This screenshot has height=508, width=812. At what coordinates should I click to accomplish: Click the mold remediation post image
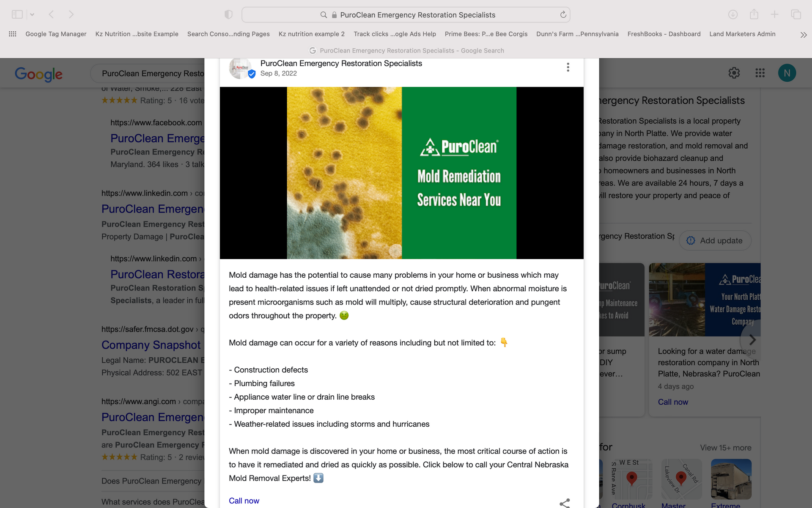pos(401,173)
